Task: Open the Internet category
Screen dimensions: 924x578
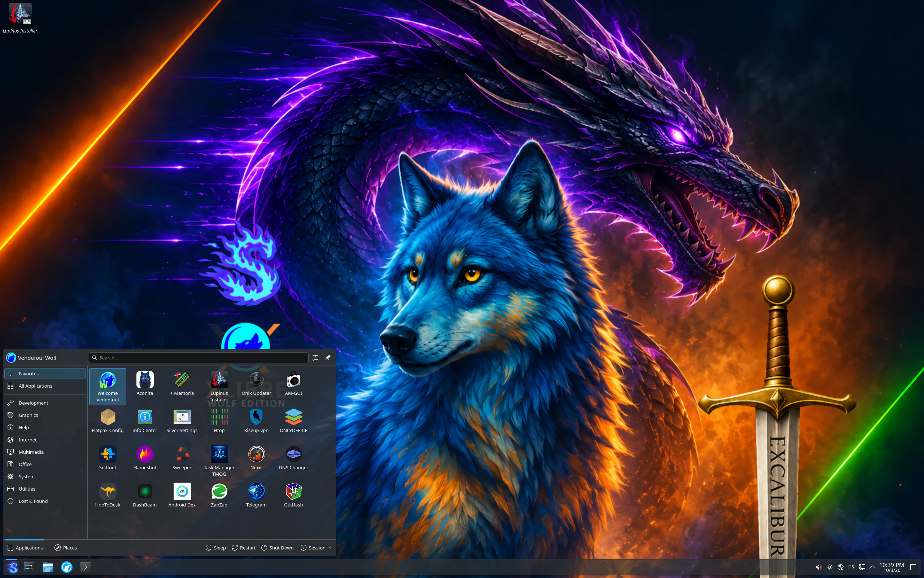Action: (45, 440)
